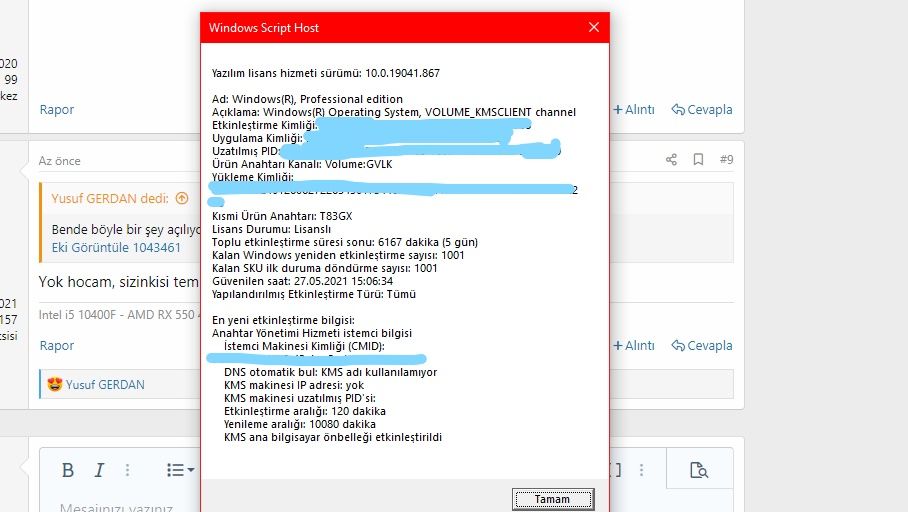
Task: Open more editor options beside the preview icon
Action: [641, 470]
